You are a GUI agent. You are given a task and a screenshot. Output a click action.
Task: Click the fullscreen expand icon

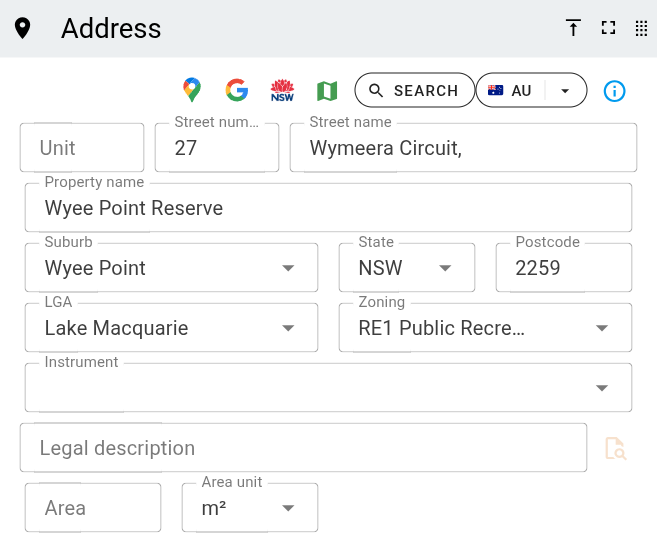click(608, 28)
